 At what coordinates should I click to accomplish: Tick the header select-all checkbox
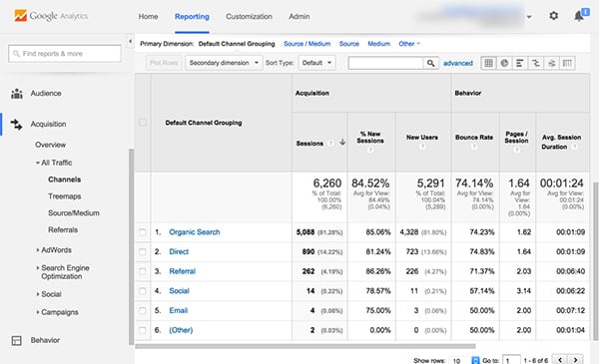(x=143, y=123)
